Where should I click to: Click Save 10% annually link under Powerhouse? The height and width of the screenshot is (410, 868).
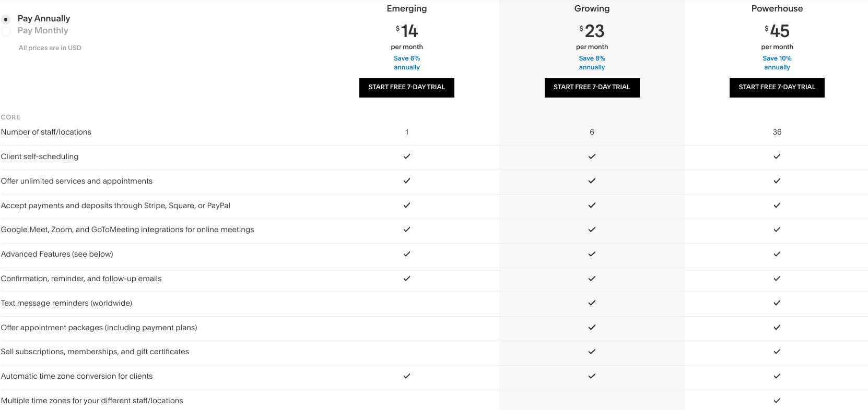777,63
